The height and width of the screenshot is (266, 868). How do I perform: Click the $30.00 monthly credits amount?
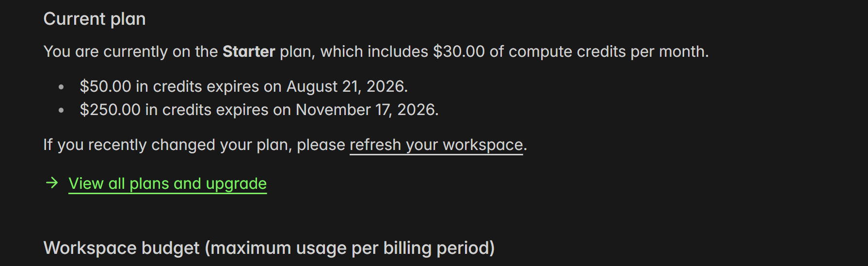[459, 51]
